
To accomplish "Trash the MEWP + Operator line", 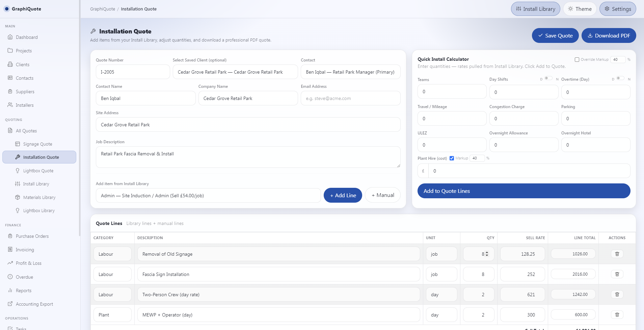I will click(617, 315).
